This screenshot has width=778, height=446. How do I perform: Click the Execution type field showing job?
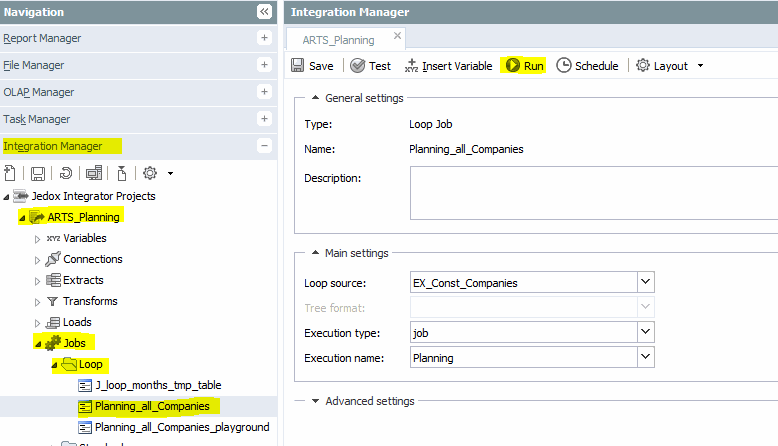524,332
